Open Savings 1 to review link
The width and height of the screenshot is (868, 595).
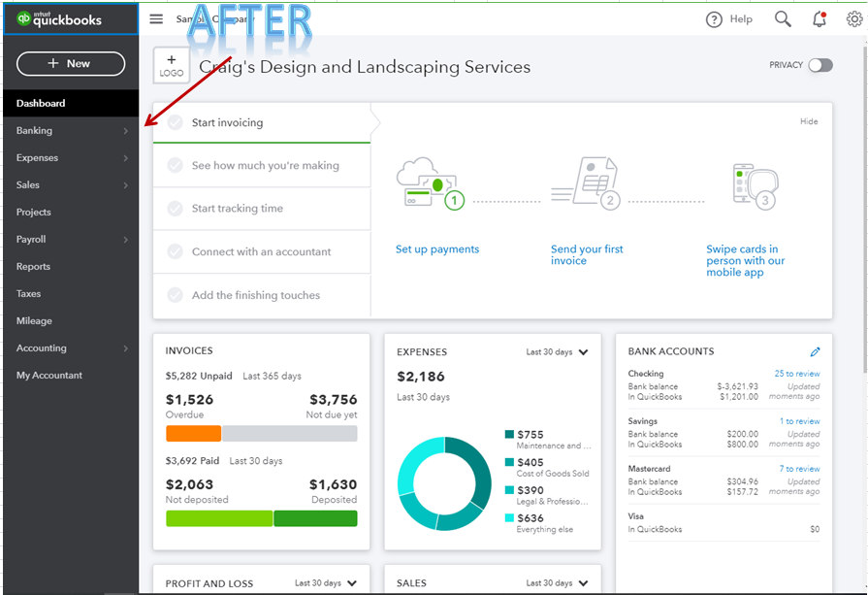pyautogui.click(x=800, y=421)
